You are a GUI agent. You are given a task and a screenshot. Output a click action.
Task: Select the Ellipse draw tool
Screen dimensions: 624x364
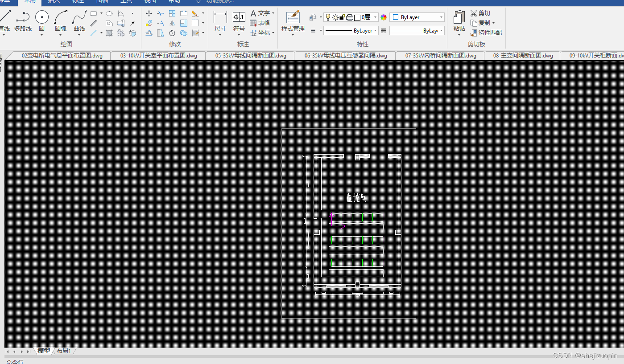pyautogui.click(x=109, y=13)
